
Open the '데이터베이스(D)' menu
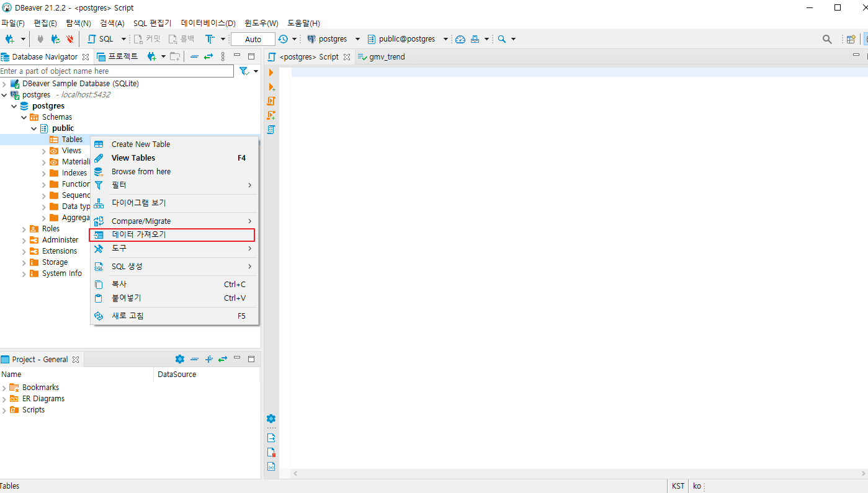(208, 23)
